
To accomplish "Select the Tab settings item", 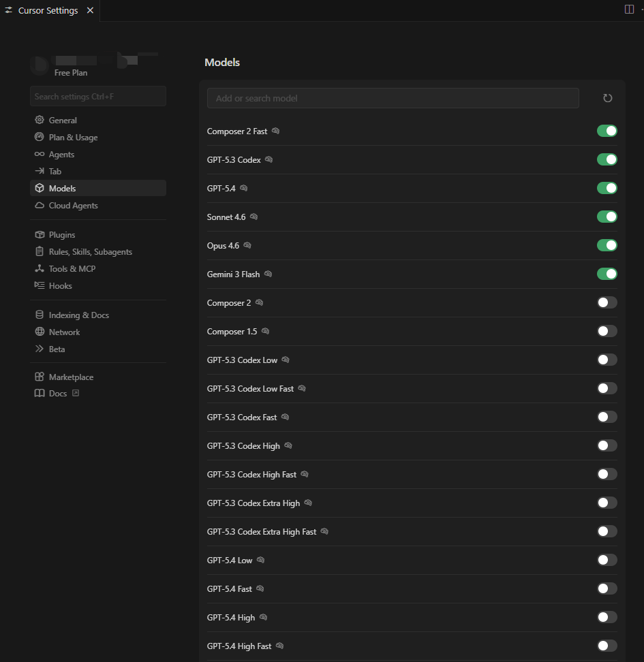I will click(x=98, y=171).
